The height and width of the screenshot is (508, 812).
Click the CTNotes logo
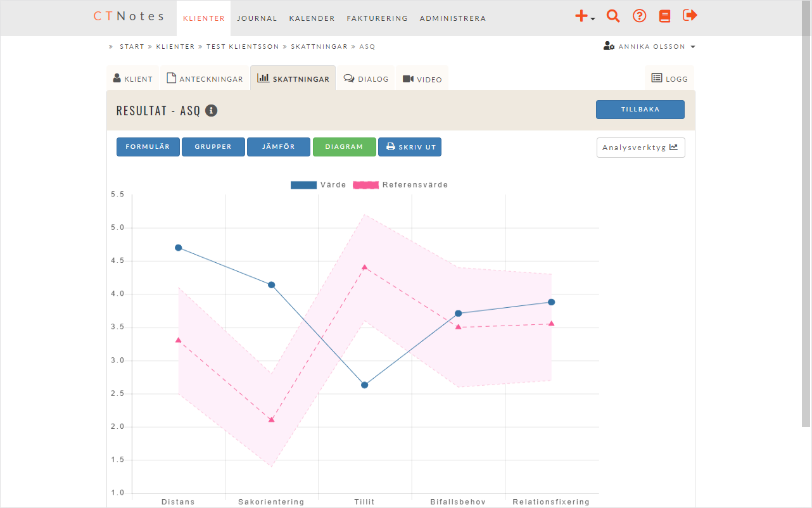(129, 16)
